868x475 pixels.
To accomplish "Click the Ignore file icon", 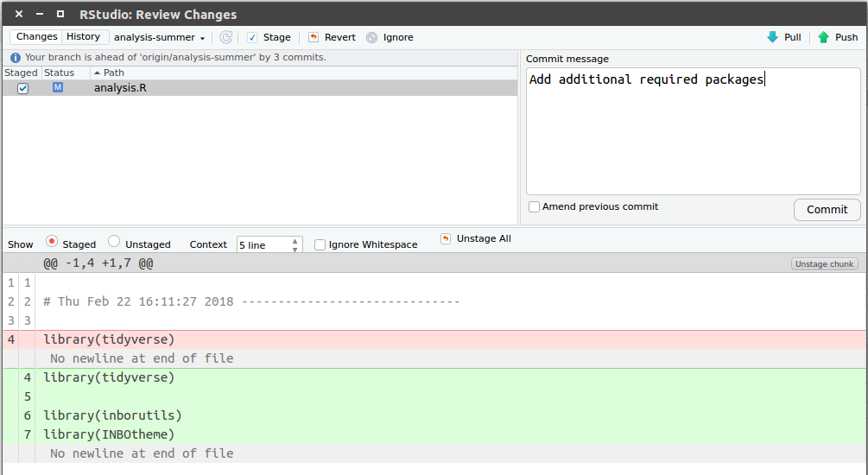I will (x=372, y=37).
